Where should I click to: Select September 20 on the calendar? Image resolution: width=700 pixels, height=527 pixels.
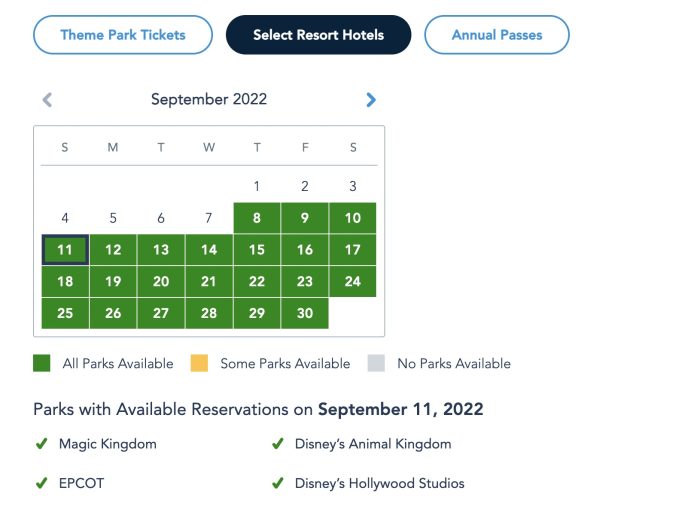pyautogui.click(x=161, y=281)
